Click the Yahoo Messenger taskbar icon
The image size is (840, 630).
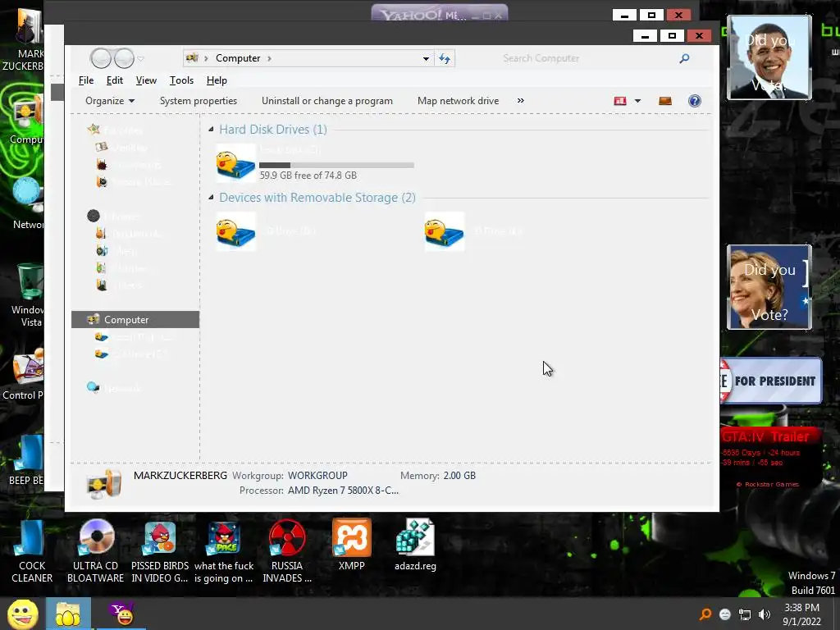[122, 614]
